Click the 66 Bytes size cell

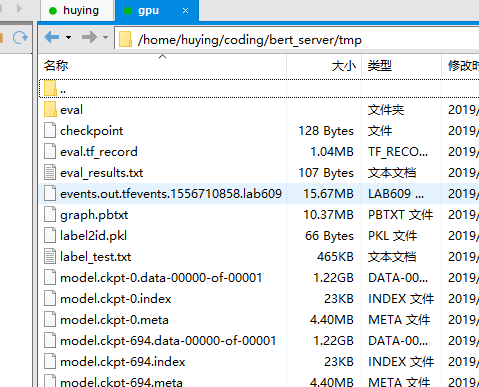[329, 236]
